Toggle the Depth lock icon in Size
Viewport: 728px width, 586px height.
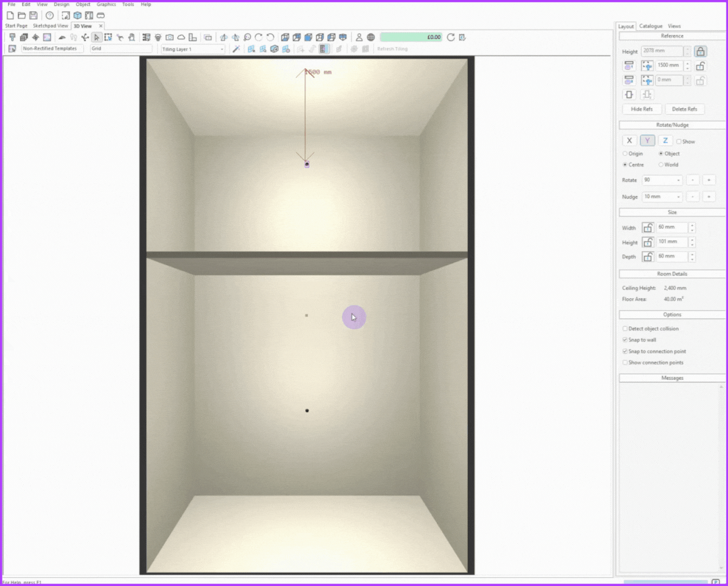[x=648, y=257]
